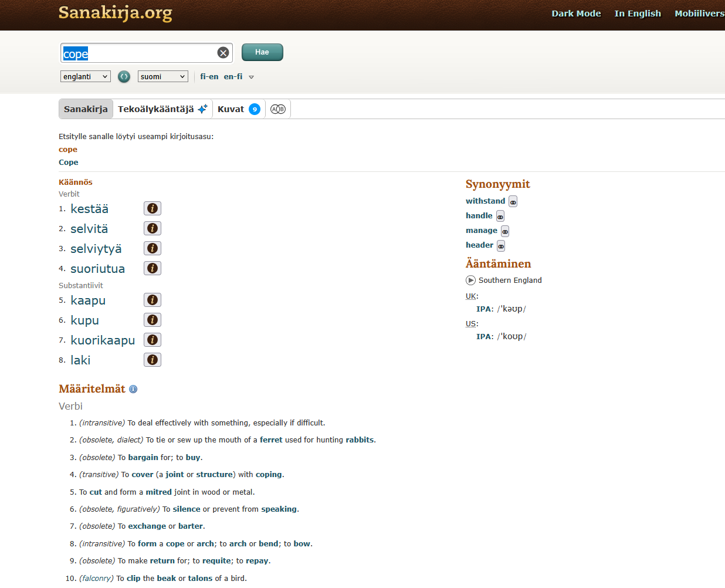Open the synonym header
The height and width of the screenshot is (588, 725).
(479, 245)
